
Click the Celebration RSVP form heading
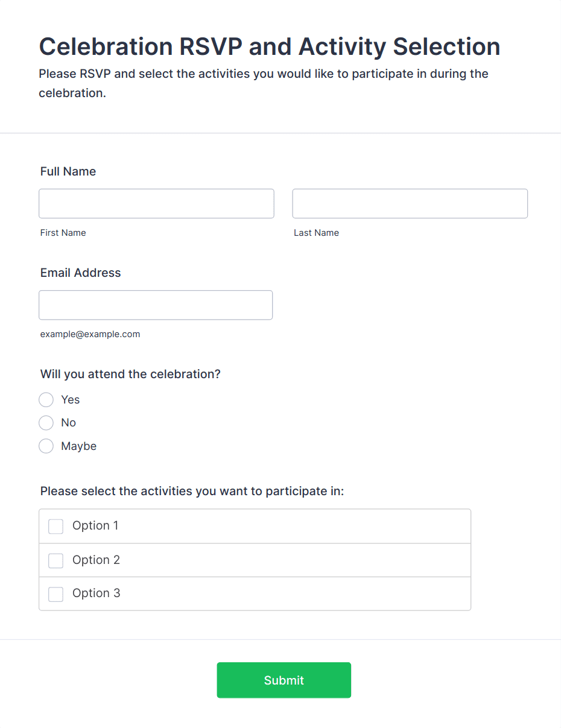(x=269, y=46)
